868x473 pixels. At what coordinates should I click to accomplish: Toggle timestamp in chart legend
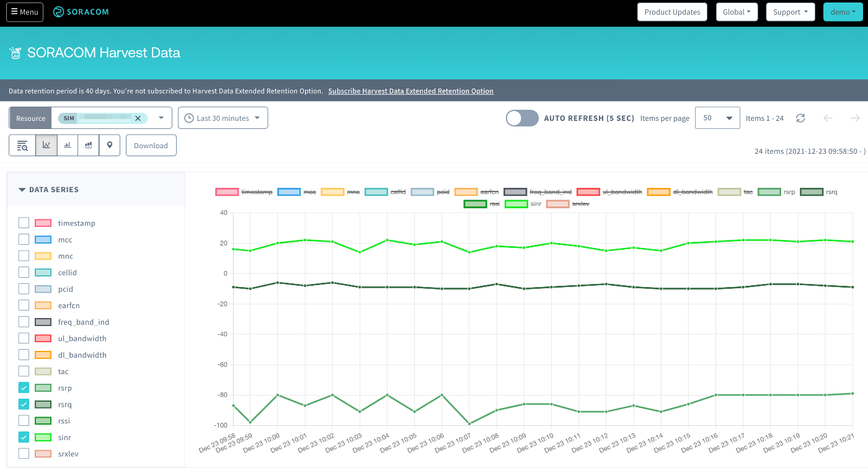coord(244,192)
